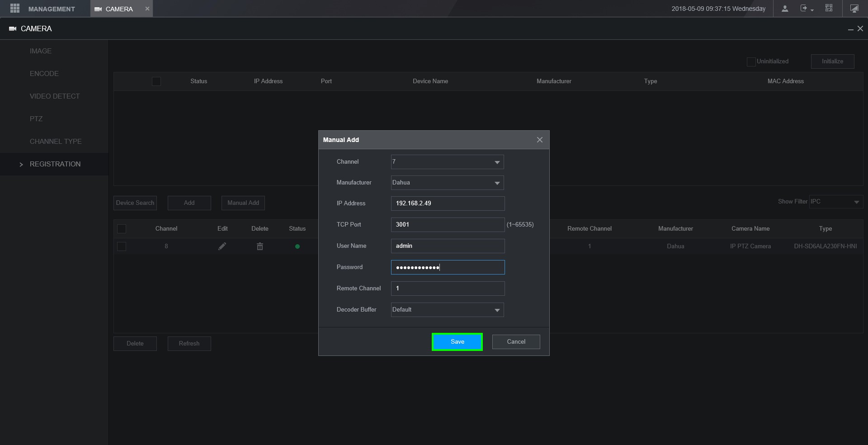Screen dimensions: 868x445
Task: Edit channel 8 with pencil icon
Action: click(x=222, y=246)
